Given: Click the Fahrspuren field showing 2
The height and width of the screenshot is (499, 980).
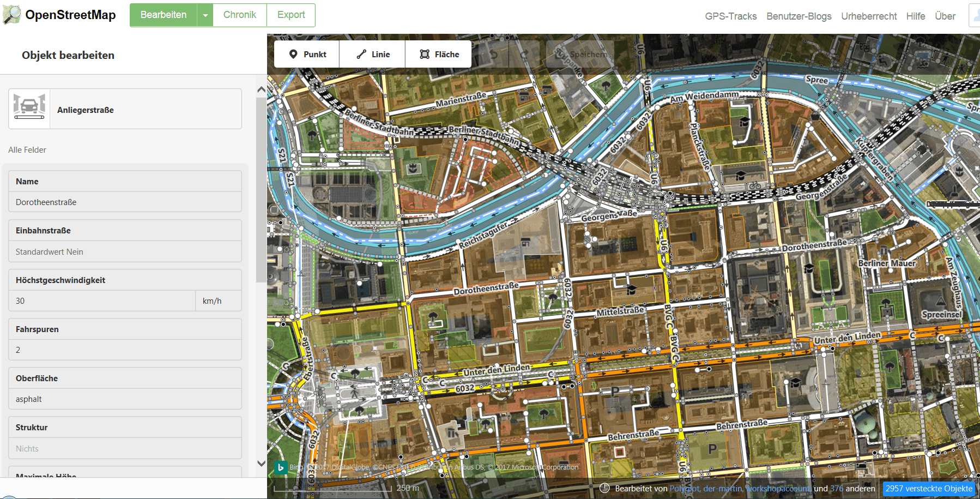Looking at the screenshot, I should coord(125,350).
